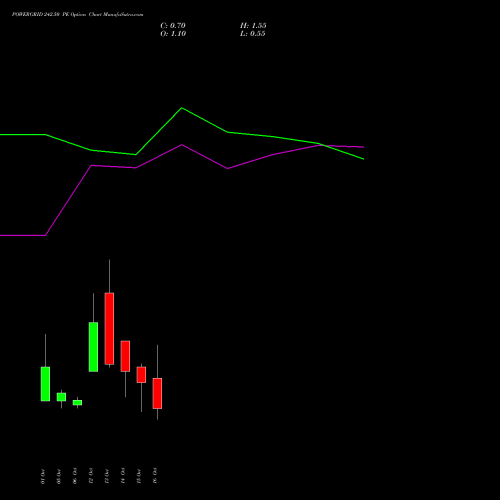The height and width of the screenshot is (500, 500).
Task: Click the low value 'L: 0.55'
Action: (253, 34)
